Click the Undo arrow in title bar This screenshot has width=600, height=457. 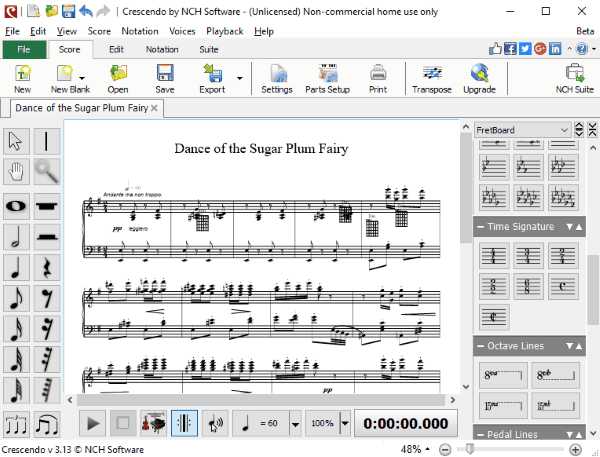(x=86, y=11)
